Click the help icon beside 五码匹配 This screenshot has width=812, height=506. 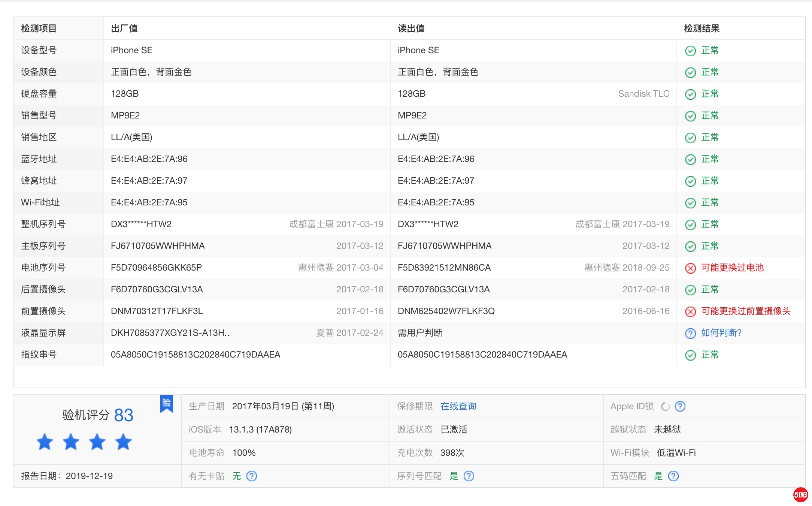673,476
